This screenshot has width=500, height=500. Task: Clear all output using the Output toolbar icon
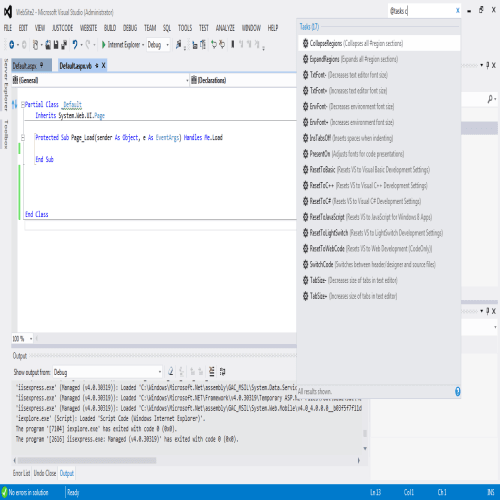coord(211,371)
